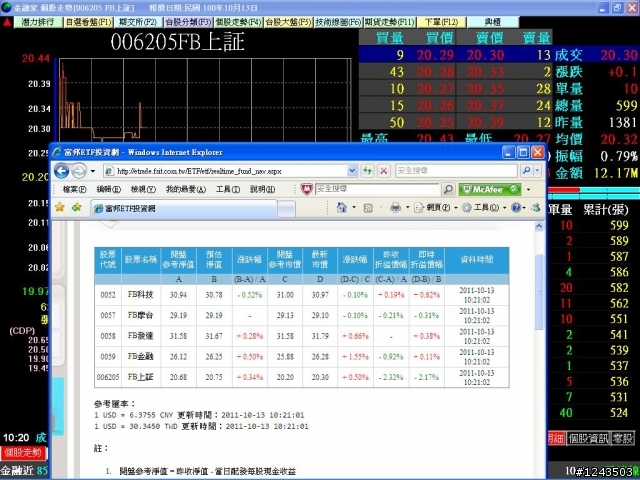This screenshot has width=640, height=480.
Task: Click the red 個股走勢 tab at bottom left
Action: point(23,452)
